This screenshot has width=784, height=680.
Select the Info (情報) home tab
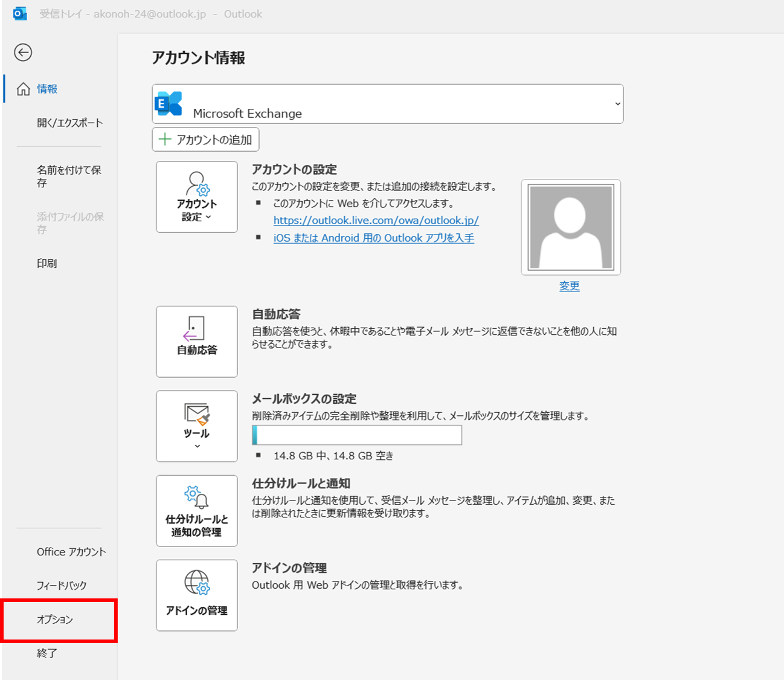pos(47,89)
